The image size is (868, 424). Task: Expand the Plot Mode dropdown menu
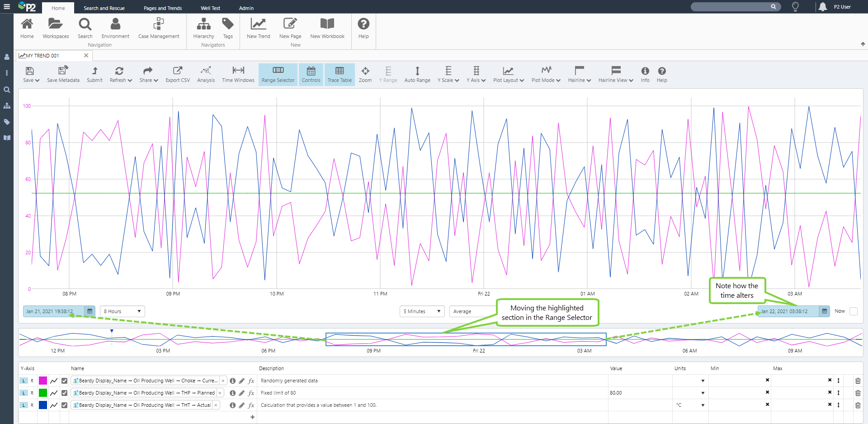tap(546, 74)
